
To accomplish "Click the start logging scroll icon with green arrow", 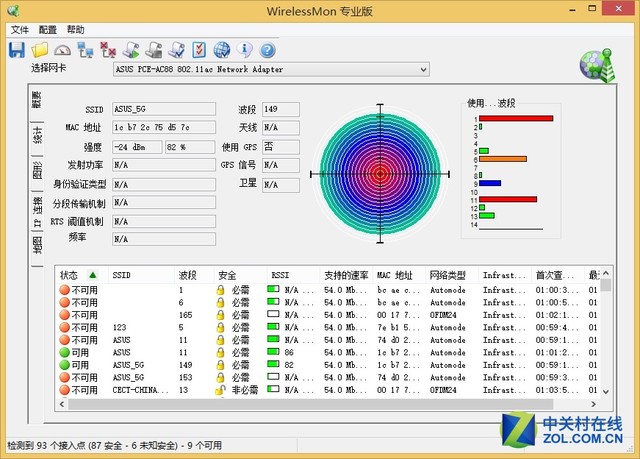I will tap(131, 50).
